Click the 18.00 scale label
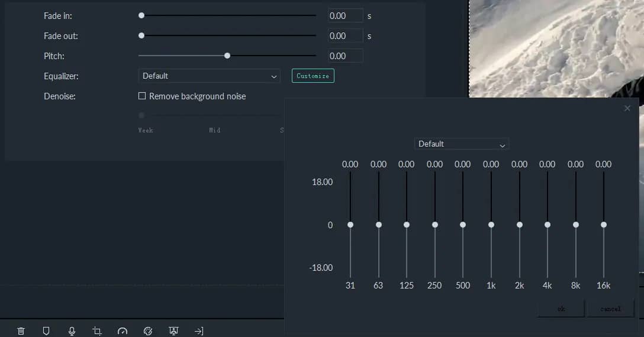Image resolution: width=644 pixels, height=337 pixels. point(322,182)
